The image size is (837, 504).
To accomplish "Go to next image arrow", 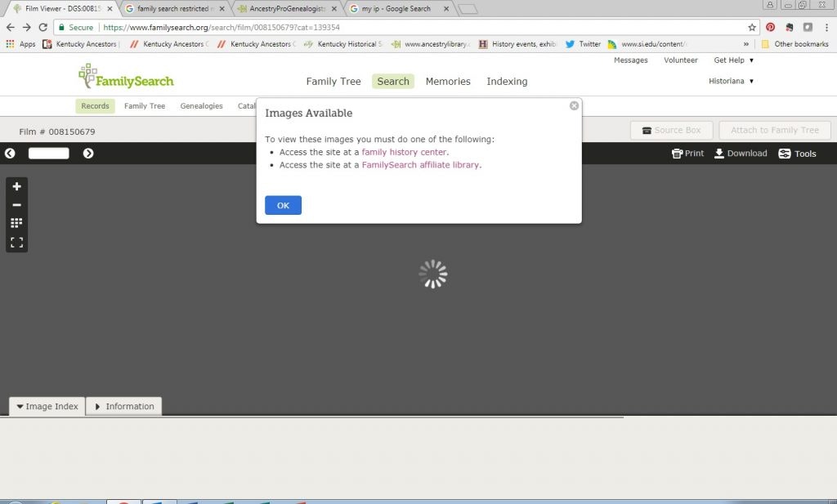I will tap(88, 154).
